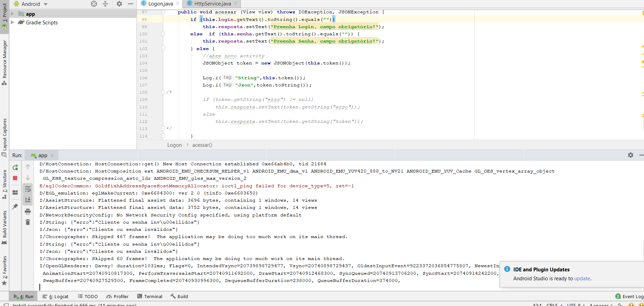Switch to the HttpService.java tab
Screen dimensions: 644x306
click(213, 4)
